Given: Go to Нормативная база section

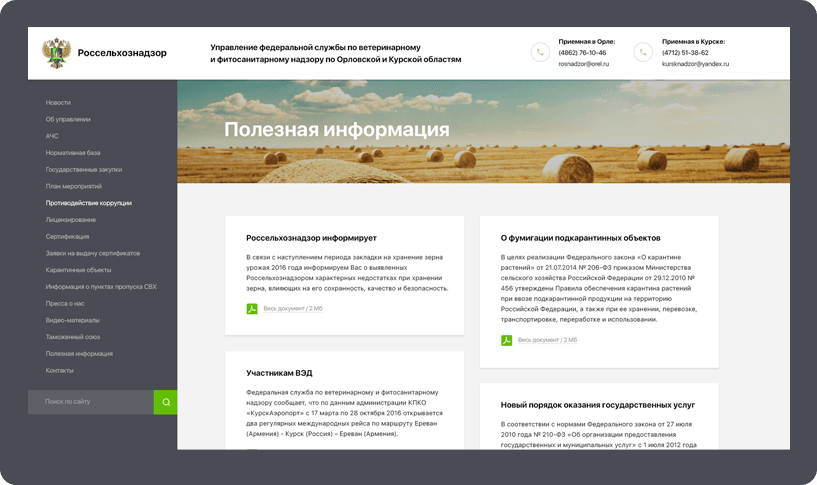Looking at the screenshot, I should (x=72, y=153).
